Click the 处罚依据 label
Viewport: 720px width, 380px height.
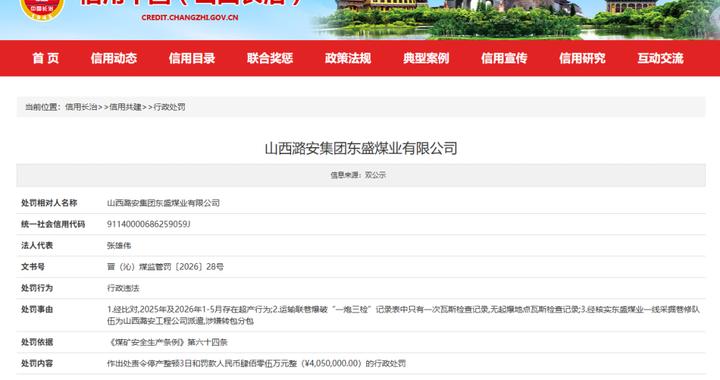(37, 342)
